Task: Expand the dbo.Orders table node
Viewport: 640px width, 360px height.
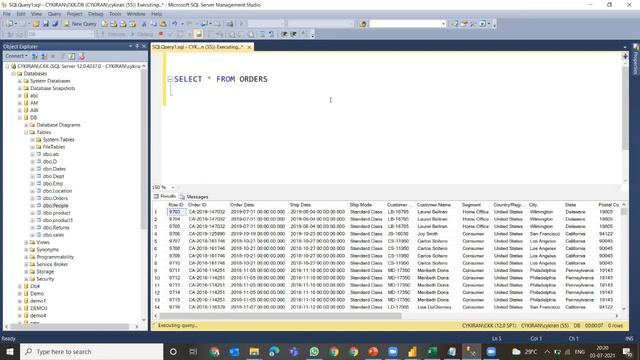Action: 33,198
